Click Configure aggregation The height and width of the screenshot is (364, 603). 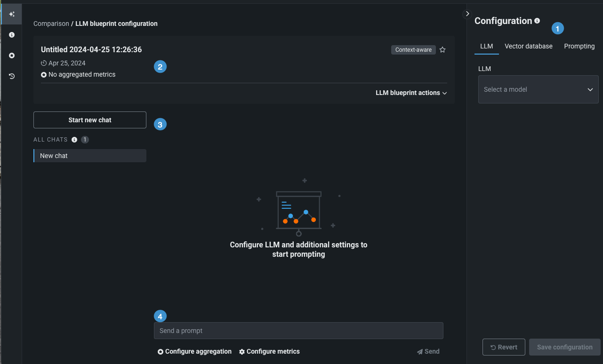[x=194, y=351]
